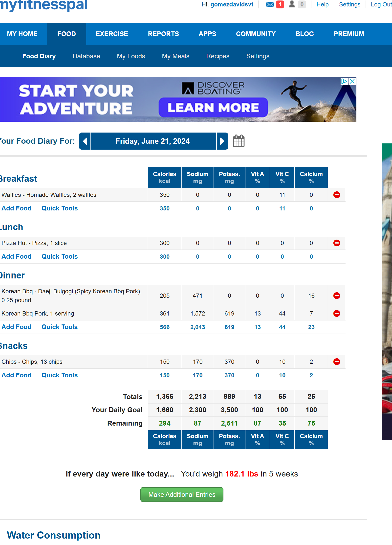Open the Database submenu item
This screenshot has width=392, height=545.
tap(86, 56)
